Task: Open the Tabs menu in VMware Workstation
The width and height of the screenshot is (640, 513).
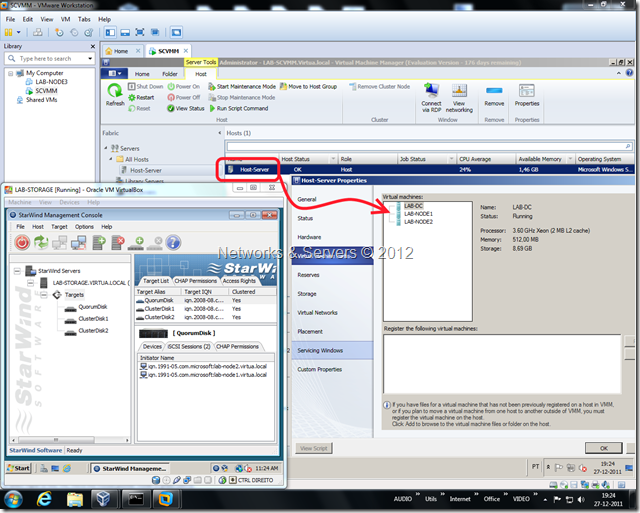Action: click(84, 19)
